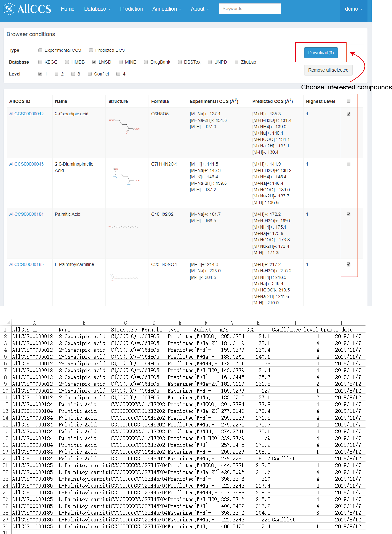The height and width of the screenshot is (534, 392).
Task: Check the Conflict level filter
Action: click(90, 74)
